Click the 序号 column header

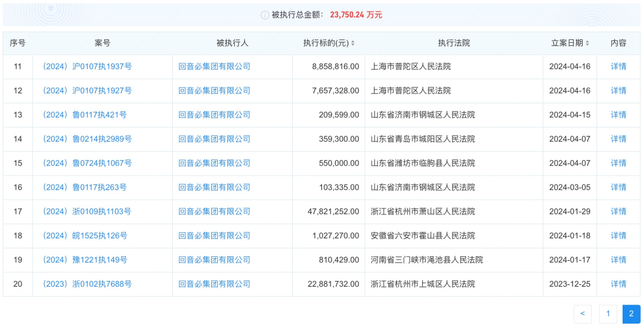point(18,43)
